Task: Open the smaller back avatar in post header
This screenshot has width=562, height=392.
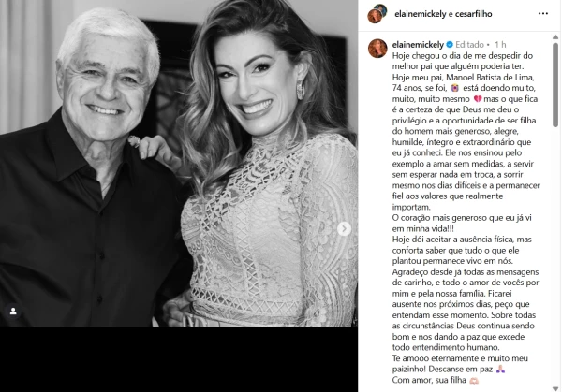Action: coord(381,9)
